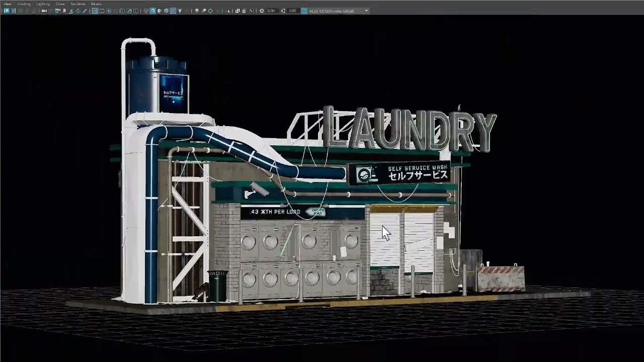Screen dimensions: 644x362
Task: Click the Gamma reset icon
Action: (283, 11)
